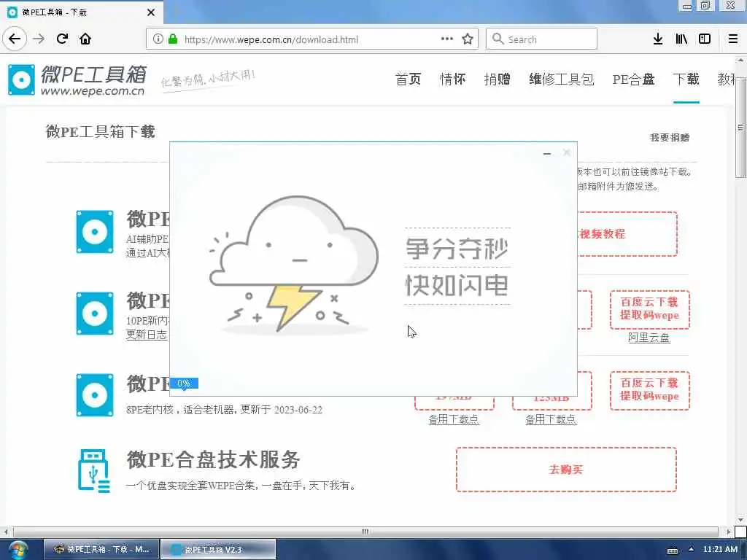Viewport: 747px width, 560px height.
Task: Open the downloads arrow icon
Action: click(x=658, y=39)
